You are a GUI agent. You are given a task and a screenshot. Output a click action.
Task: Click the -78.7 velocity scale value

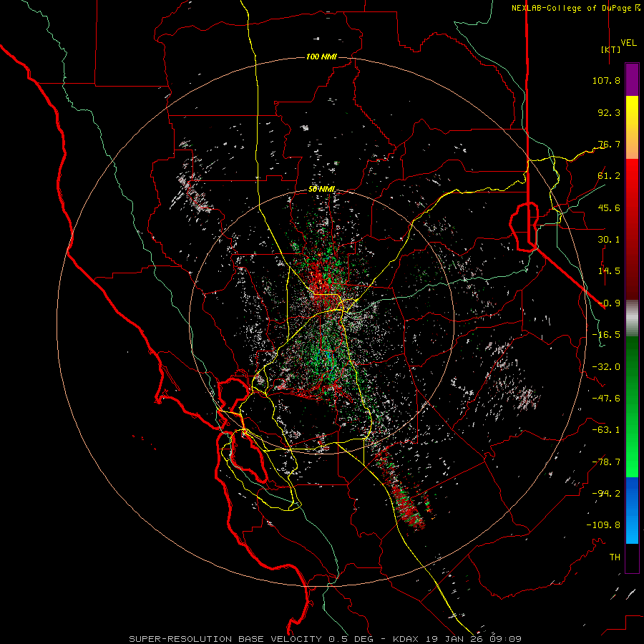click(606, 462)
